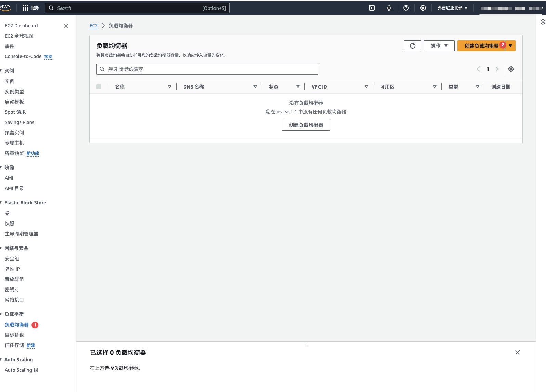Focus the top Search bar
The height and width of the screenshot is (392, 546).
coord(137,8)
